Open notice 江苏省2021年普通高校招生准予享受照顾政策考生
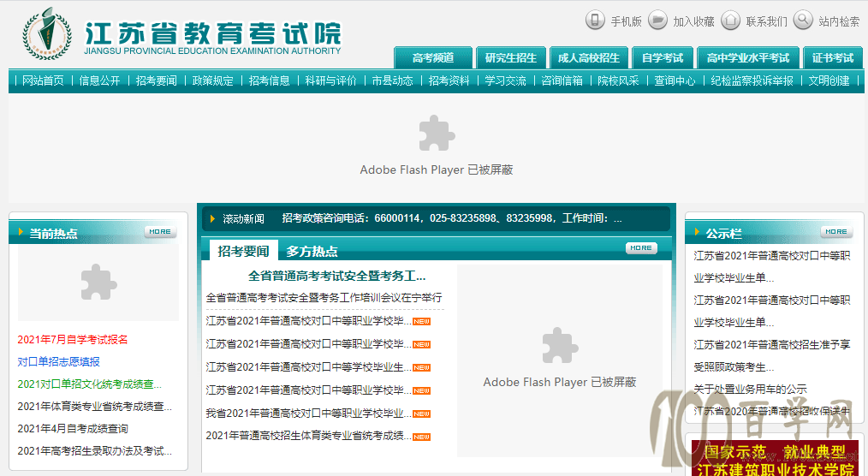 click(771, 356)
